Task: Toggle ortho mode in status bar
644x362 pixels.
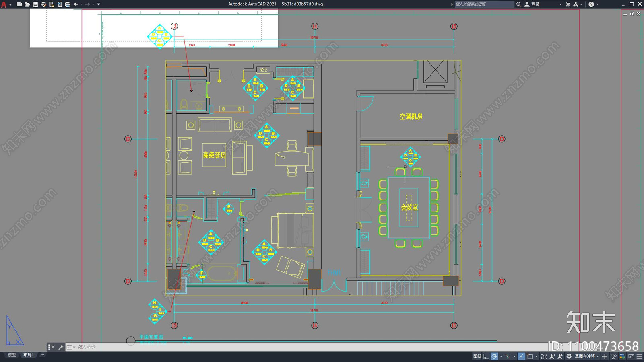Action: (x=486, y=356)
